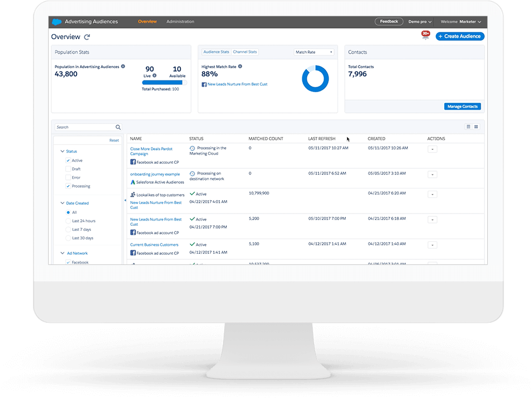
Task: Click green checkmark in the 5,200 row
Action: 192,219
